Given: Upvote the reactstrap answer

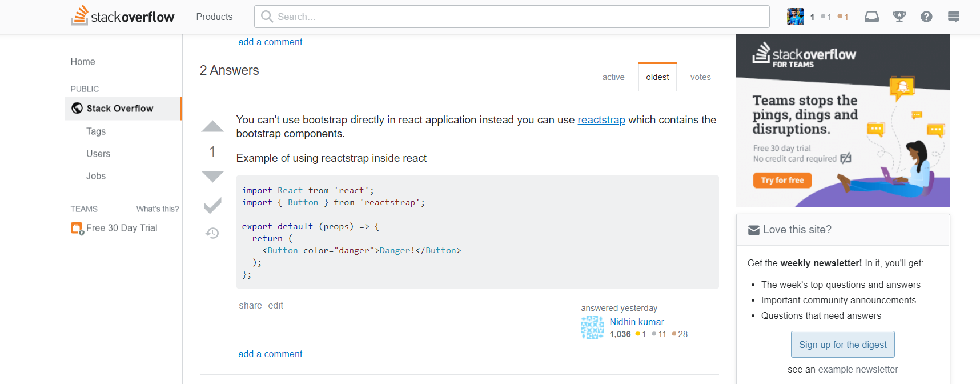Looking at the screenshot, I should pyautogui.click(x=212, y=126).
